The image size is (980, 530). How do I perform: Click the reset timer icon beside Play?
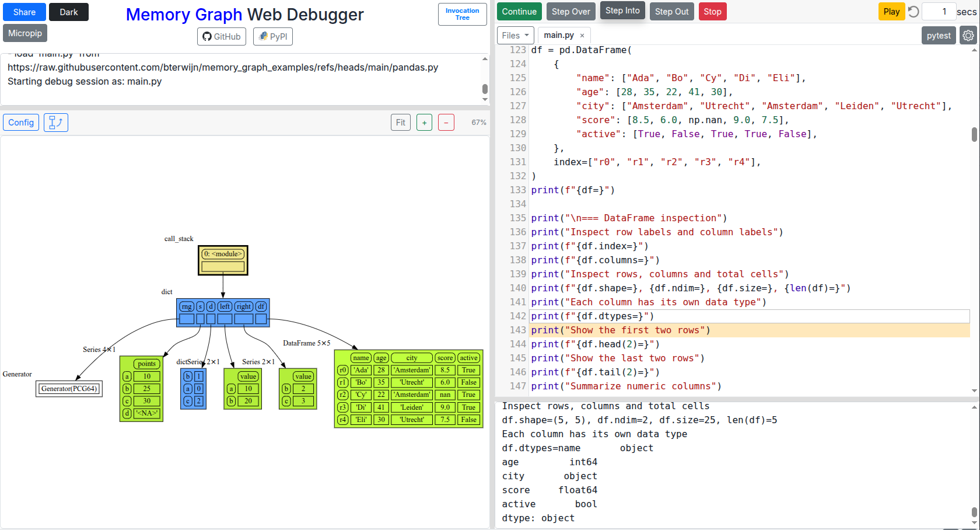point(914,12)
